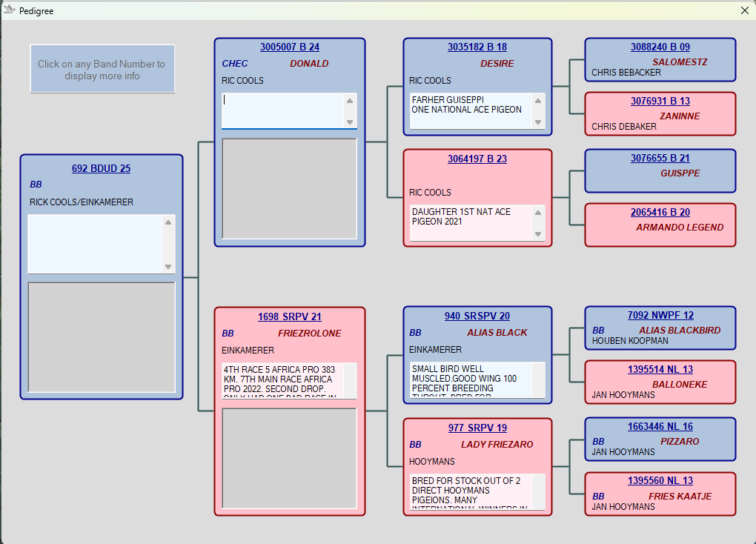View band 1395514 NL 13 Balloneke
The image size is (756, 544).
pos(660,369)
